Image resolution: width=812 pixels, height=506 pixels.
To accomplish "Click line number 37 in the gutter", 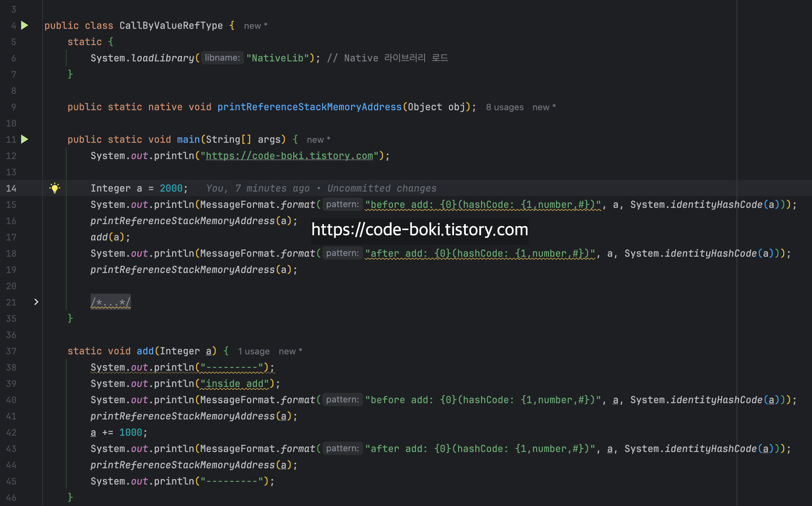I will (11, 351).
